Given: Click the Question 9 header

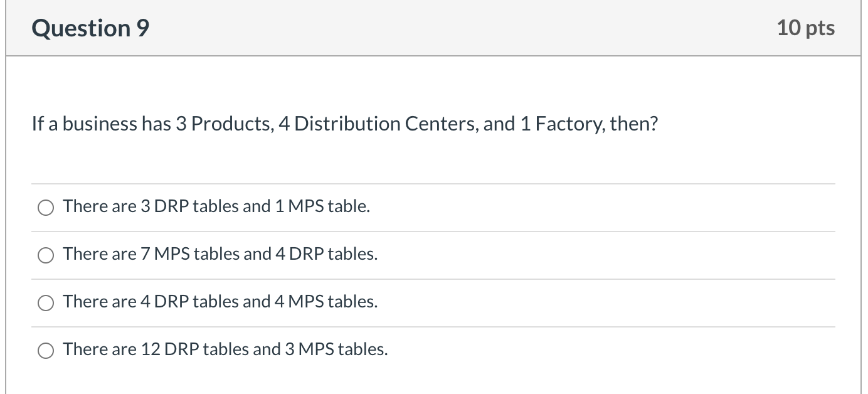Looking at the screenshot, I should (x=90, y=27).
